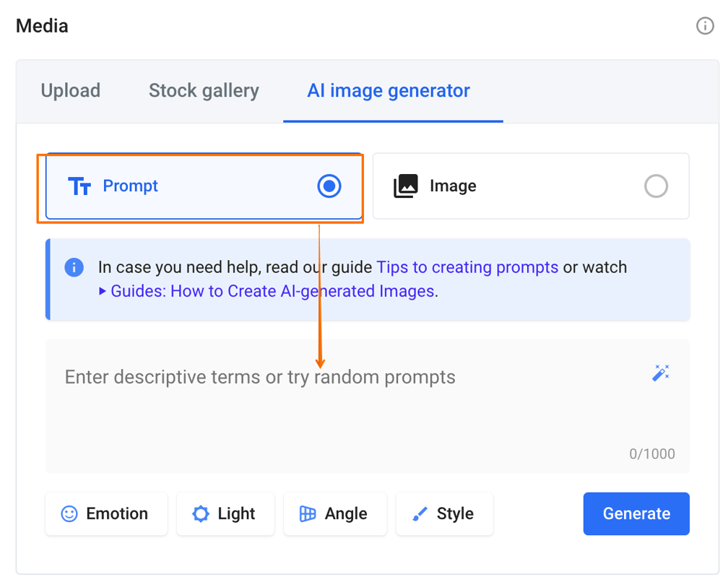Select the Image radio button

pos(656,186)
